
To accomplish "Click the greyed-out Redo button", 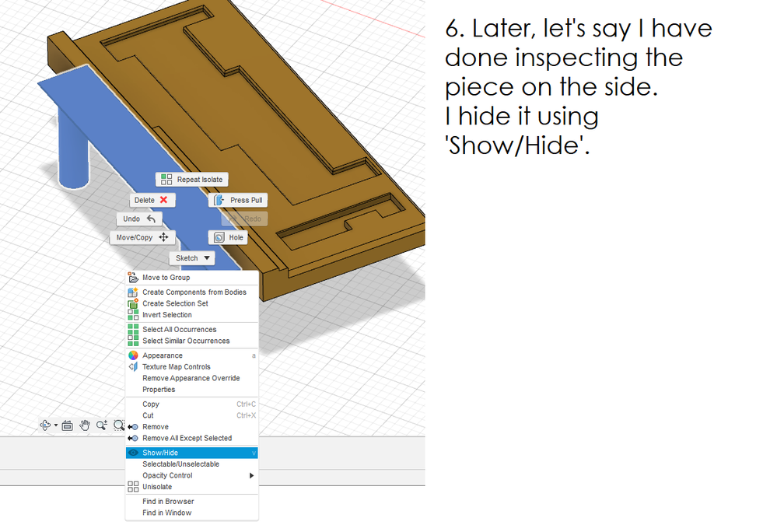I will 245,219.
